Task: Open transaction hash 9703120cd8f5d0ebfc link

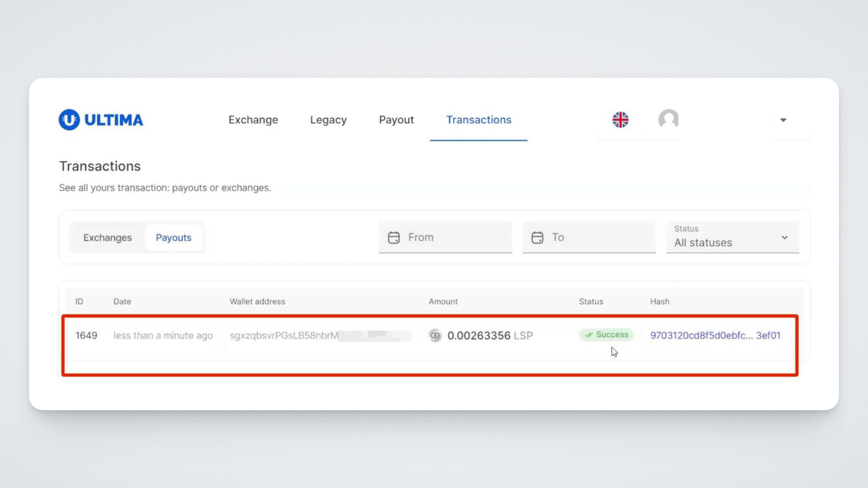Action: 715,335
